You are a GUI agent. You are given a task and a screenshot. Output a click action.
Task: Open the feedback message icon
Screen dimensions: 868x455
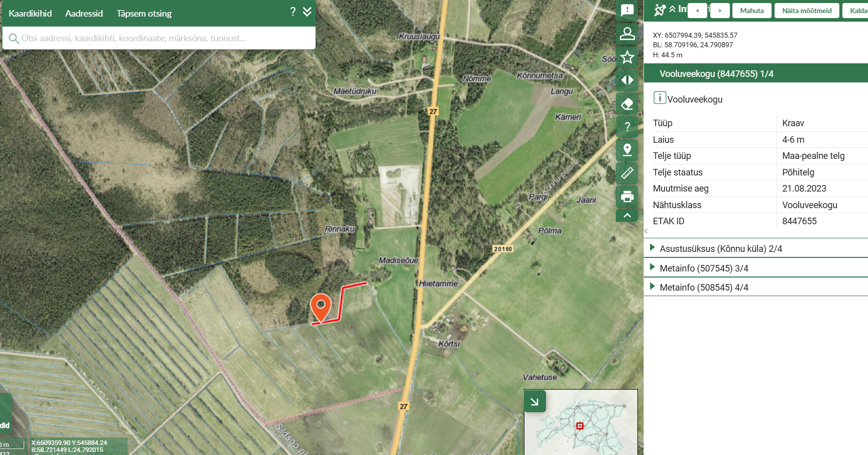click(627, 10)
